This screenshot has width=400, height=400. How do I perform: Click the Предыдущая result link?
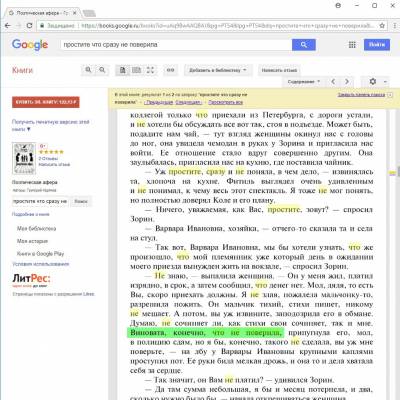point(158,102)
